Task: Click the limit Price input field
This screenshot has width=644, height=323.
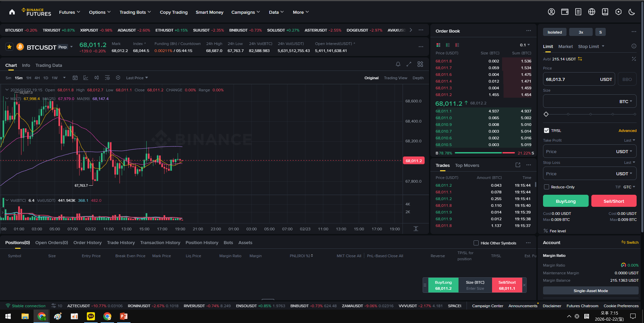Action: (579, 79)
